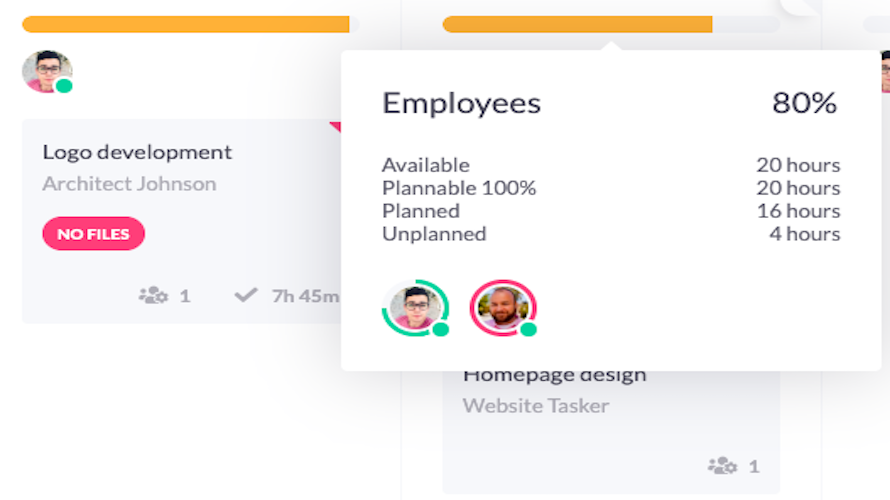
Task: Click the Employees popup heading
Action: [x=461, y=103]
